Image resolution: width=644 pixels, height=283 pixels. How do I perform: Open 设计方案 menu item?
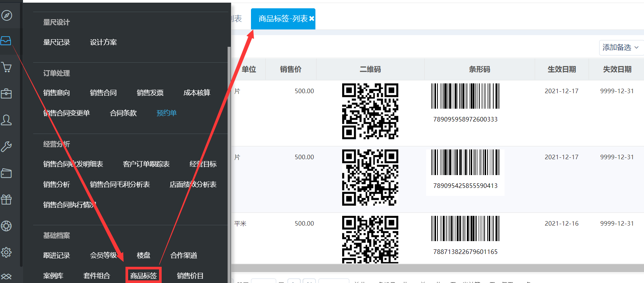click(x=103, y=42)
